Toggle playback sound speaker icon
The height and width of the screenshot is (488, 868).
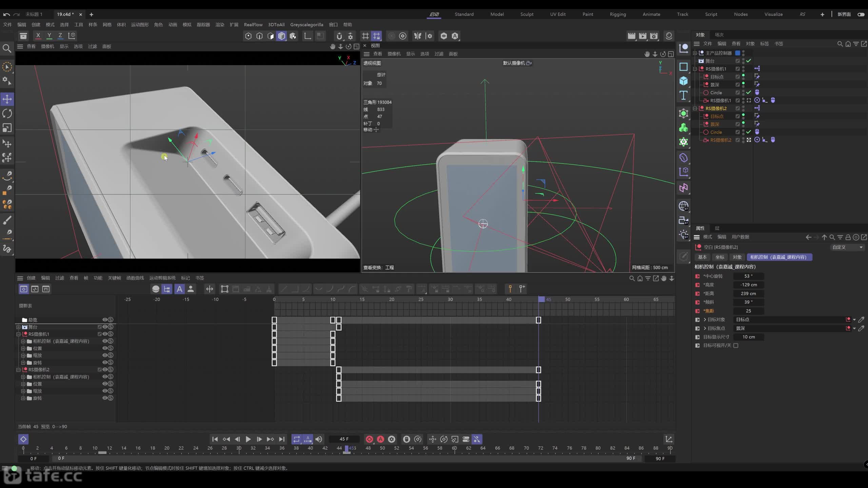tap(319, 439)
